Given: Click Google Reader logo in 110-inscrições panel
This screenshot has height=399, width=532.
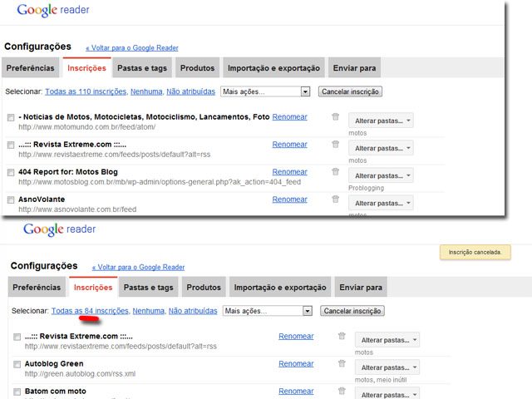Looking at the screenshot, I should (53, 10).
